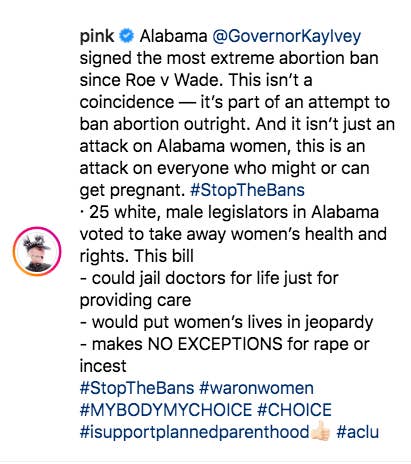This screenshot has height=464, width=411.
Task: Click the word 'Alabama' beside verified badge
Action: coord(173,36)
